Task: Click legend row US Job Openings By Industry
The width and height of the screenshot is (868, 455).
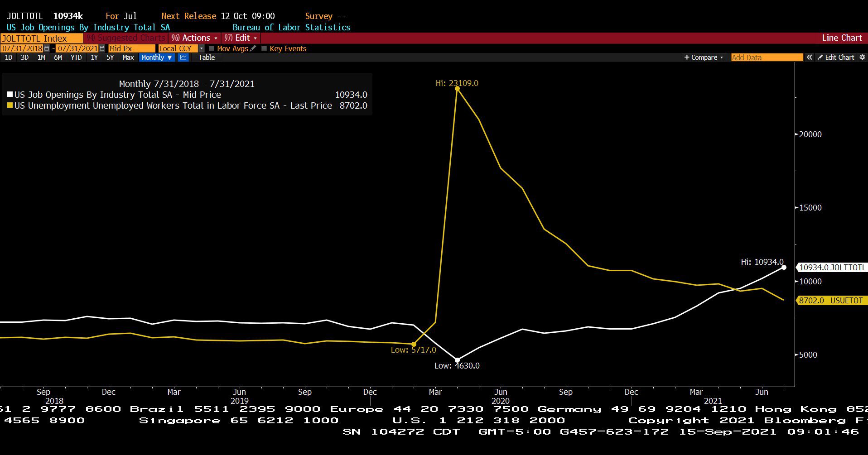Action: 187,95
